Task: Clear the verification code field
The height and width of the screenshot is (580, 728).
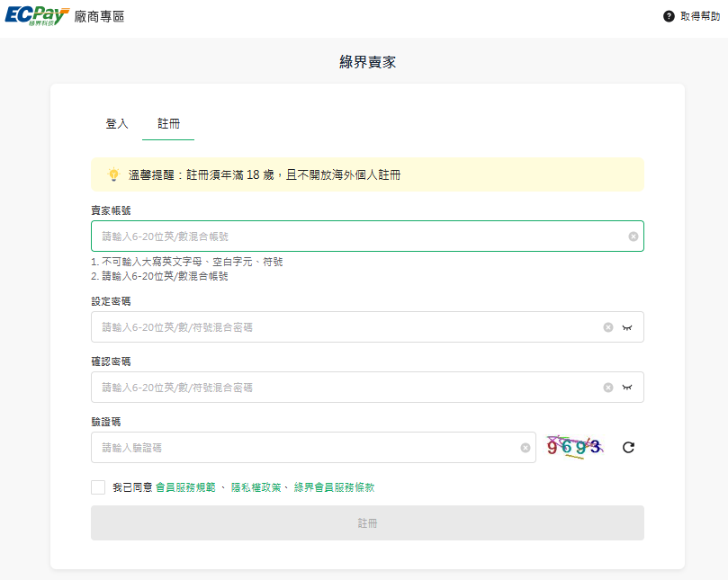Action: point(526,448)
